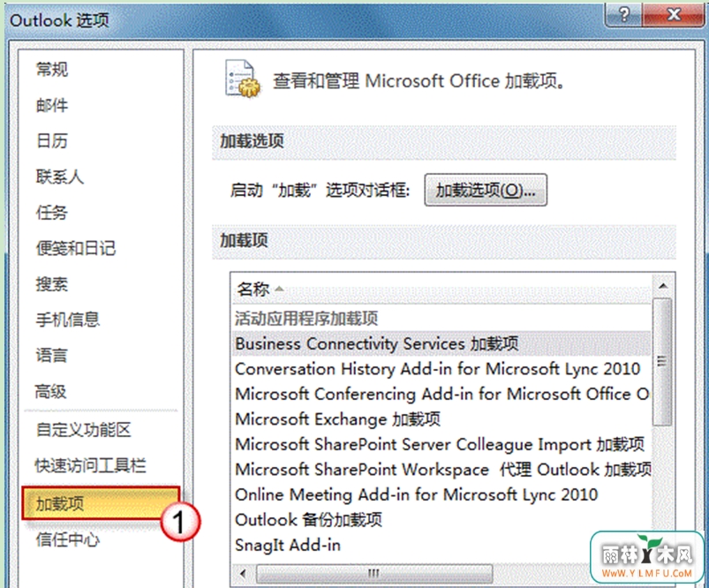Open the 联系人 options
The height and width of the screenshot is (588, 709).
(60, 177)
